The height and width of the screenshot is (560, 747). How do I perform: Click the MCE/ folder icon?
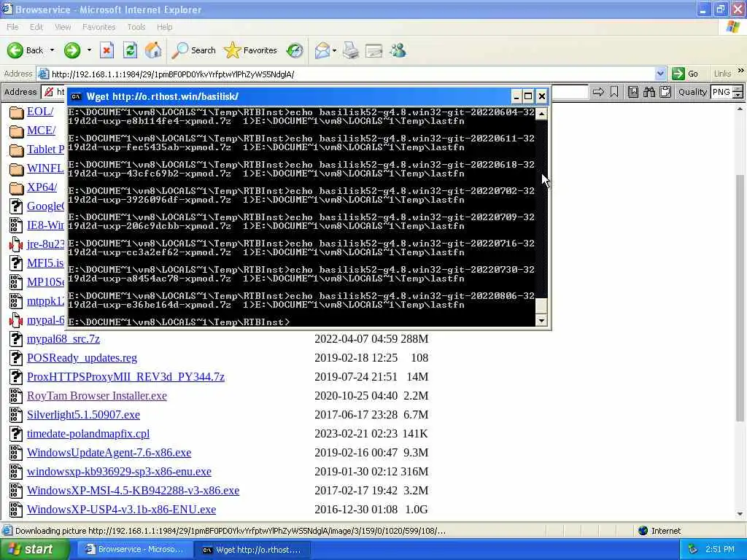coord(17,131)
